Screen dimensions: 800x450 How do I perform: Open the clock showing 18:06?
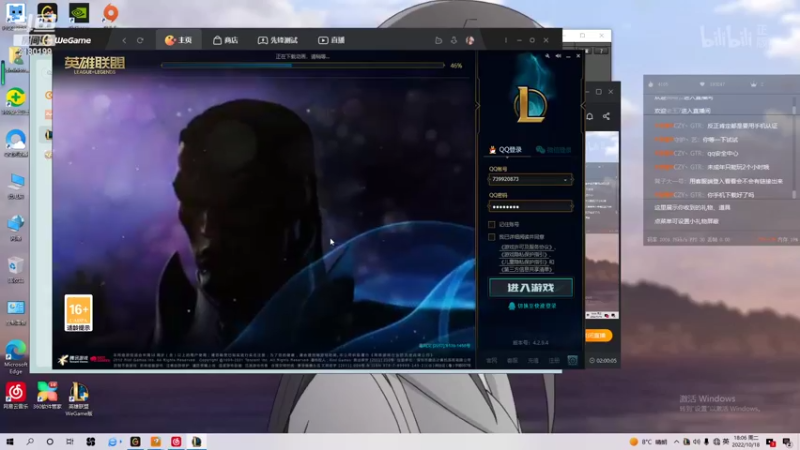[745, 442]
